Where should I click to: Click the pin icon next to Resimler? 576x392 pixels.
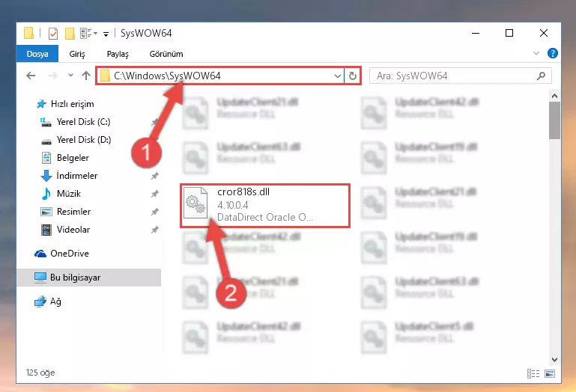pos(154,212)
